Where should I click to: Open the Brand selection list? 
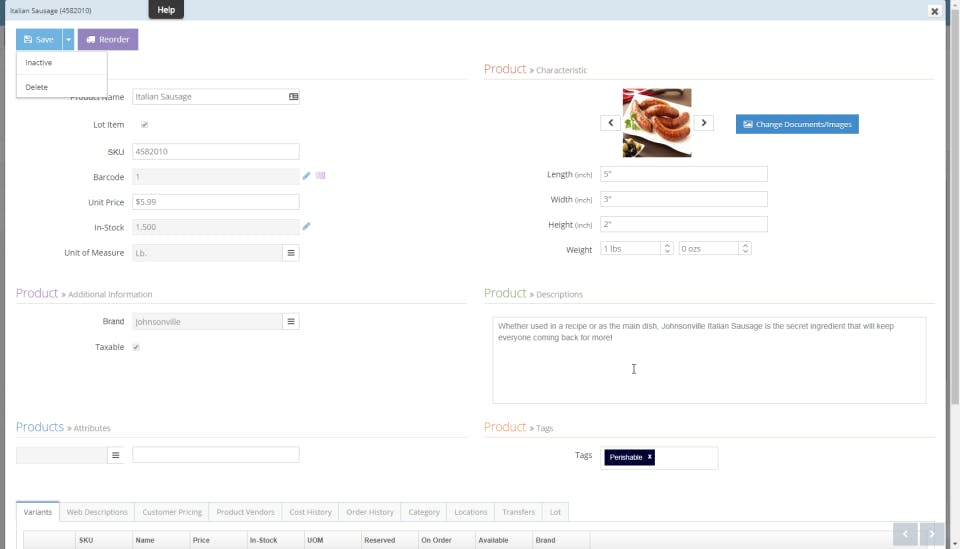291,321
